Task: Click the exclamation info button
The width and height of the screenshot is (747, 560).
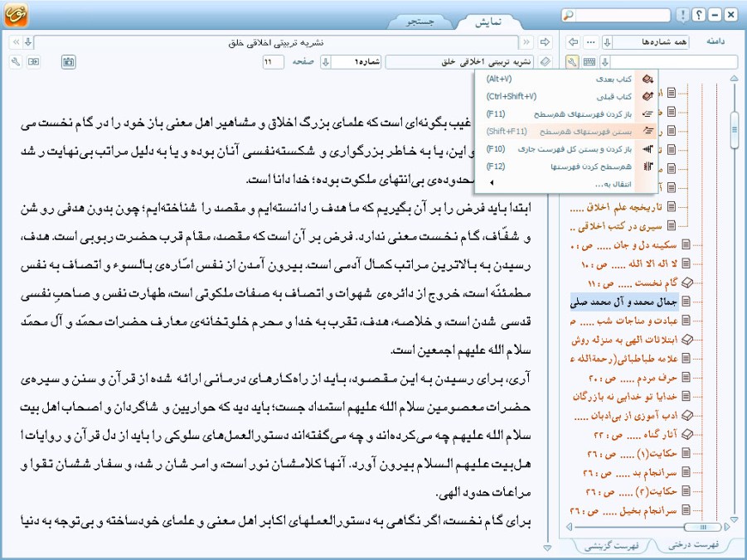Action: coord(682,15)
